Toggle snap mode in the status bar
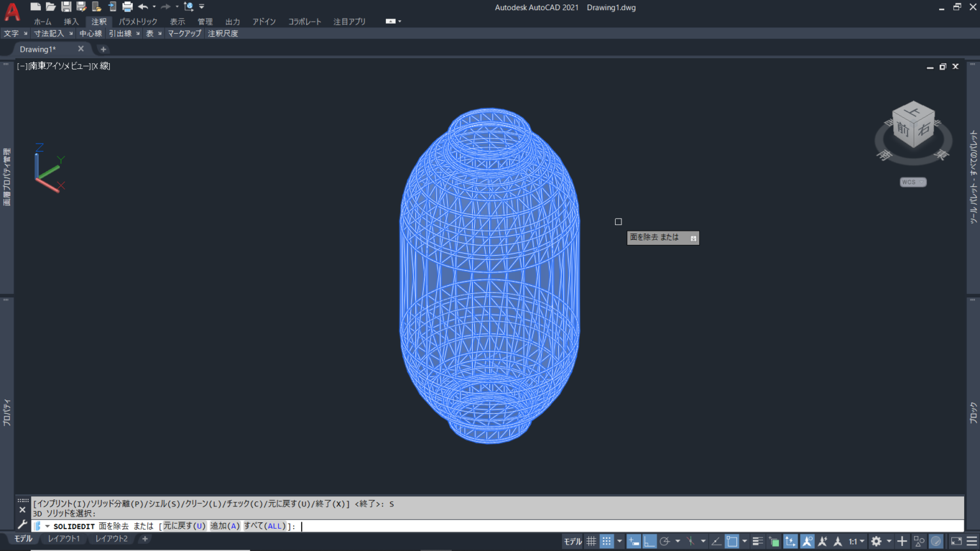 (606, 541)
